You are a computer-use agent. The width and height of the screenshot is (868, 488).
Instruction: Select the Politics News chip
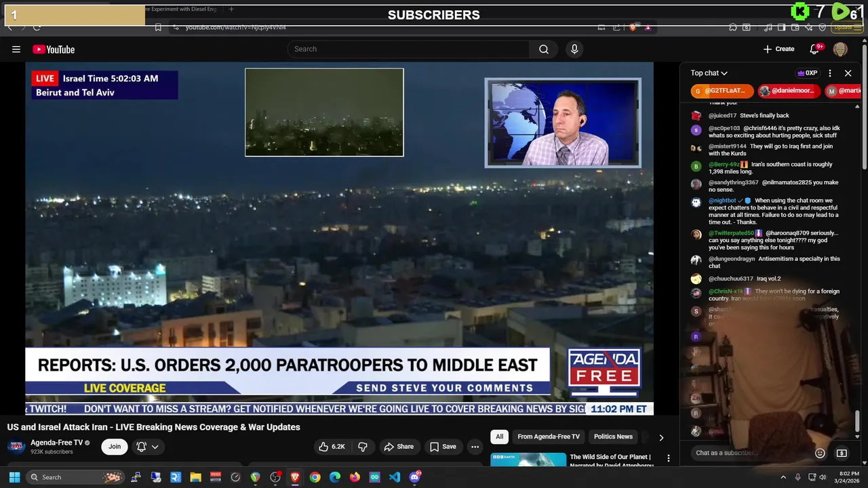coord(613,436)
